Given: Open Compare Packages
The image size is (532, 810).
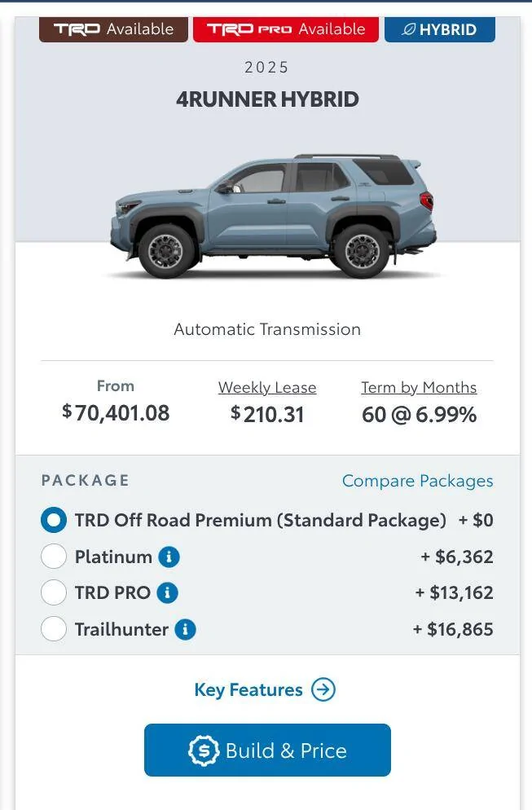Looking at the screenshot, I should click(416, 481).
